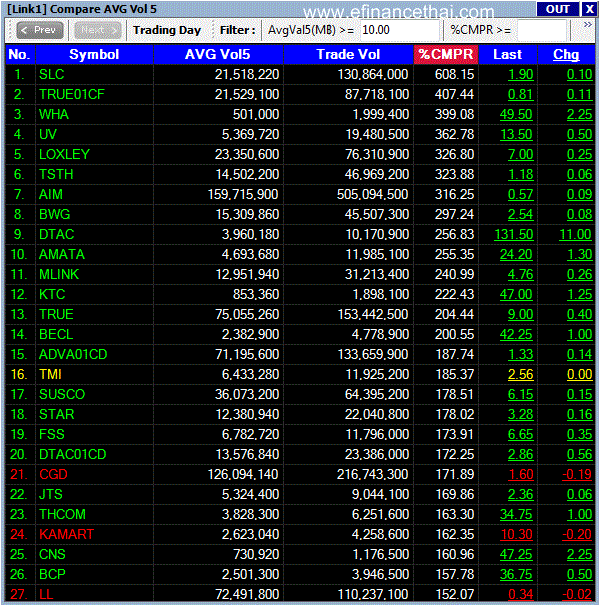The height and width of the screenshot is (606, 600).
Task: Select symbol CNS
Action: (52, 555)
